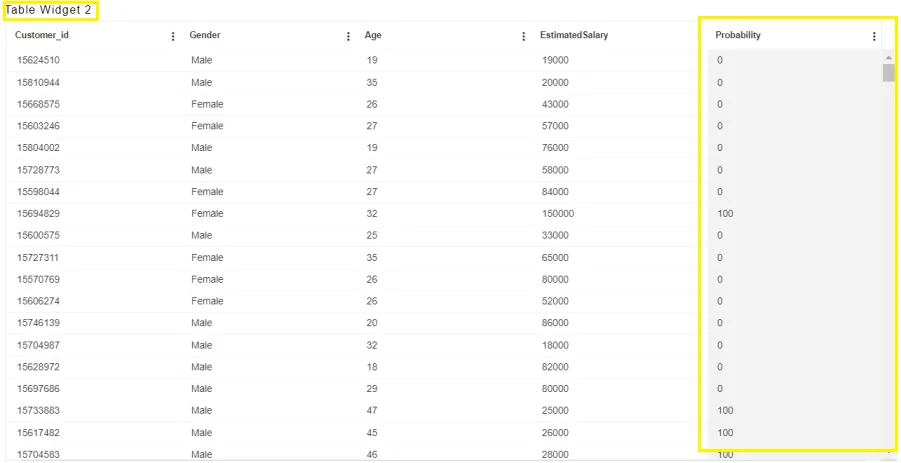Click the Female cell for customer 15668575
The image size is (901, 463).
207,105
